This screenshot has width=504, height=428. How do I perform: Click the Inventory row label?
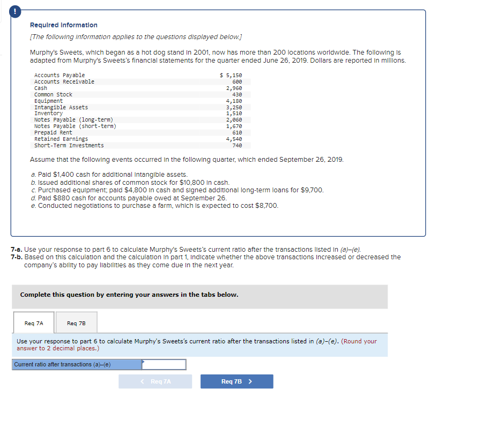point(49,114)
